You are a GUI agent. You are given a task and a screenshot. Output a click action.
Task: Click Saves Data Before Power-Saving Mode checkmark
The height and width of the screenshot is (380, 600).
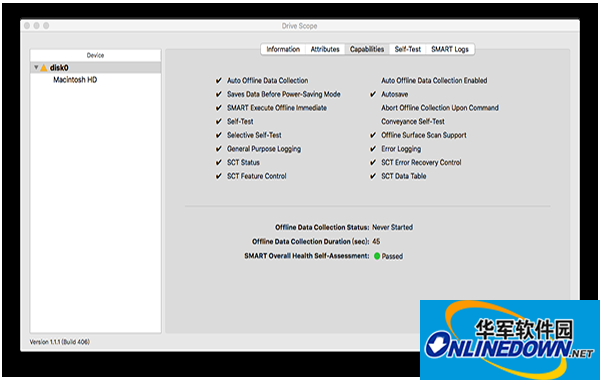click(x=218, y=94)
